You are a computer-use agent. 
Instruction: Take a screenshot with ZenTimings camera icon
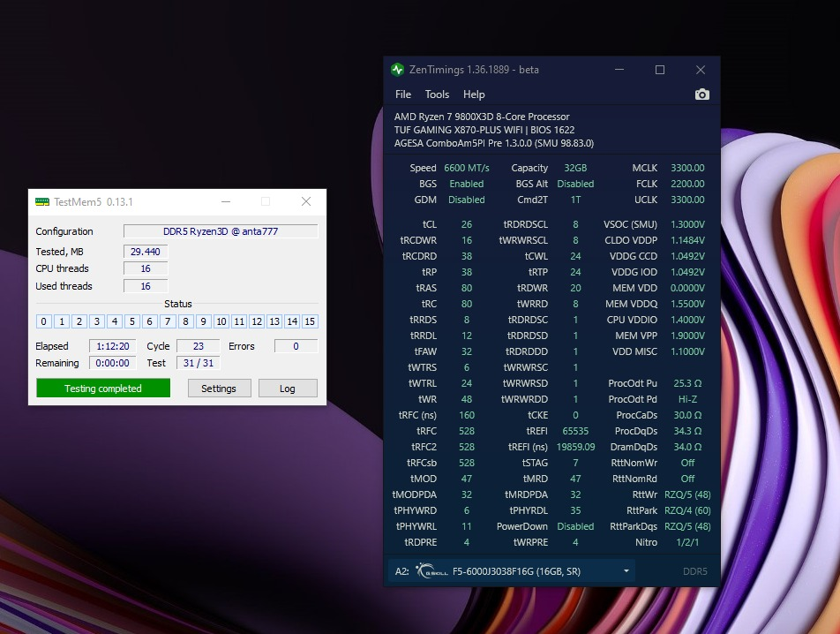pyautogui.click(x=701, y=94)
